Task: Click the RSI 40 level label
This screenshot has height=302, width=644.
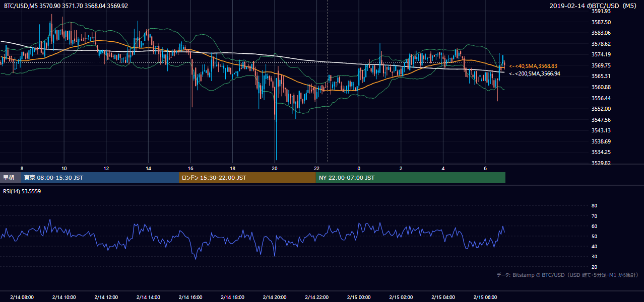Action: 594,247
